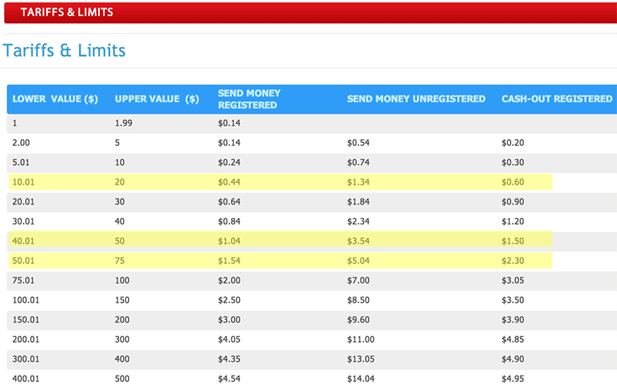Select unregistered fee $11.00
This screenshot has width=617, height=384.
(360, 339)
